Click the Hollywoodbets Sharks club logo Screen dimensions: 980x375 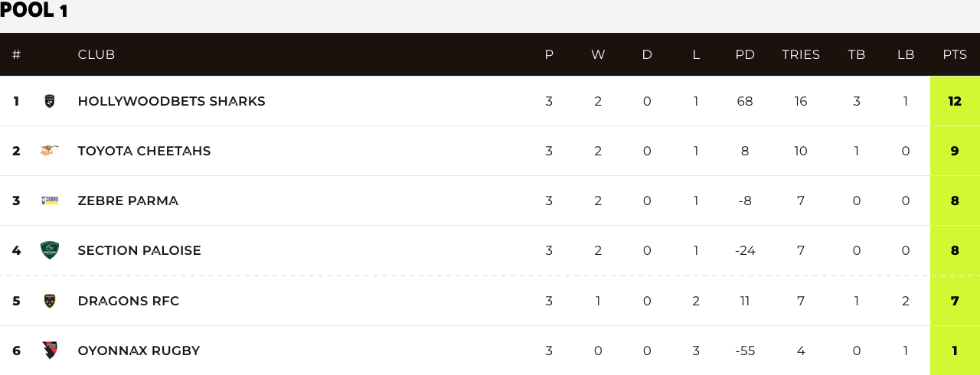[x=50, y=101]
